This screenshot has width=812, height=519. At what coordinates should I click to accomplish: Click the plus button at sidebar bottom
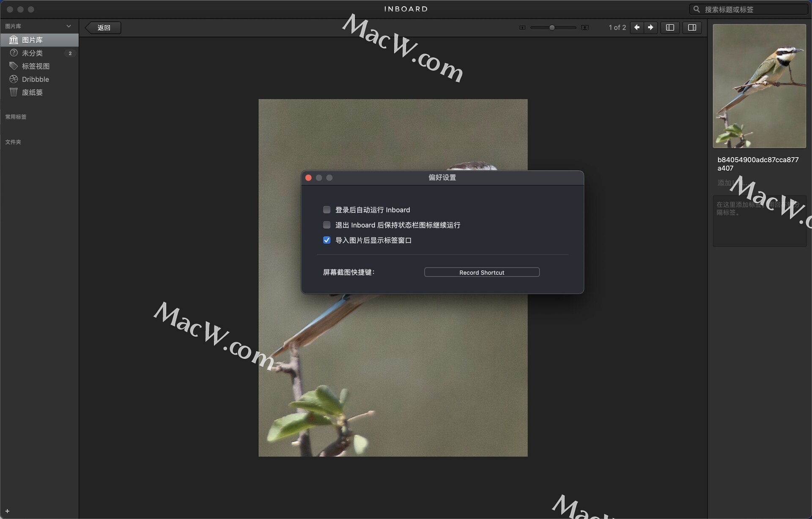(7, 511)
